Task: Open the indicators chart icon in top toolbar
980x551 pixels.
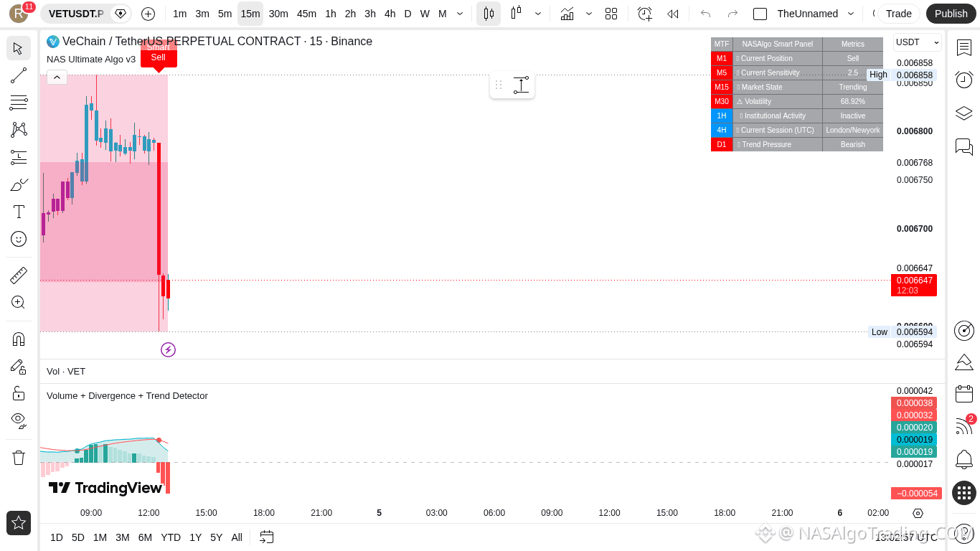Action: pos(567,14)
